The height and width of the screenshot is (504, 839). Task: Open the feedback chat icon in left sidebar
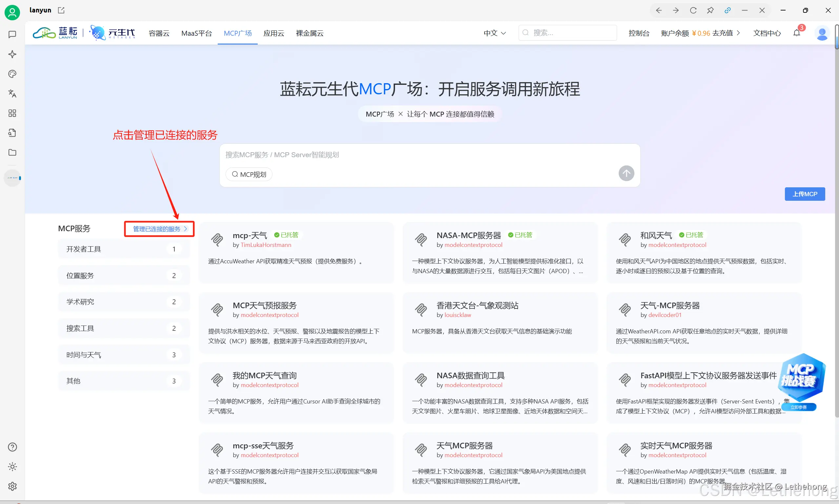(12, 34)
